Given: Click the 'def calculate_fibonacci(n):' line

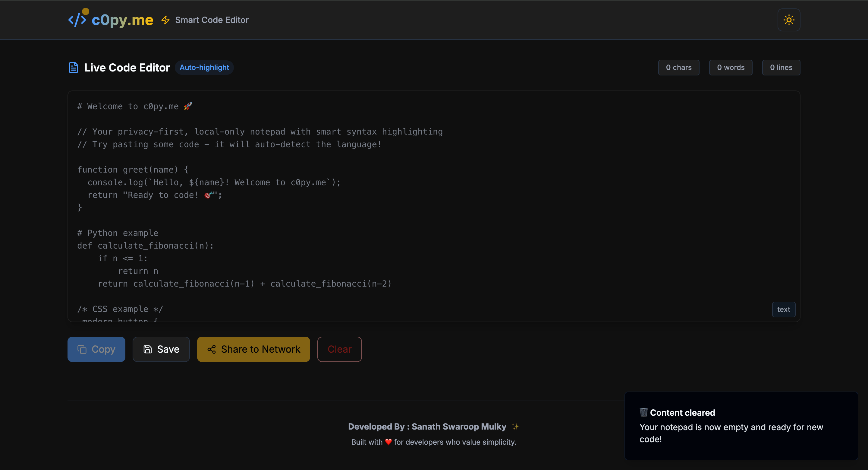Looking at the screenshot, I should point(146,246).
